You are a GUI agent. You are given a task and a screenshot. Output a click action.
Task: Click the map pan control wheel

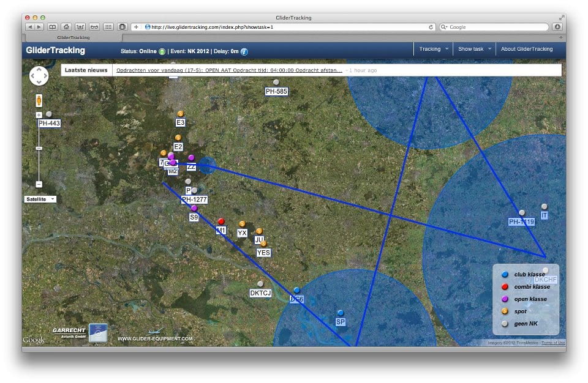click(x=39, y=76)
